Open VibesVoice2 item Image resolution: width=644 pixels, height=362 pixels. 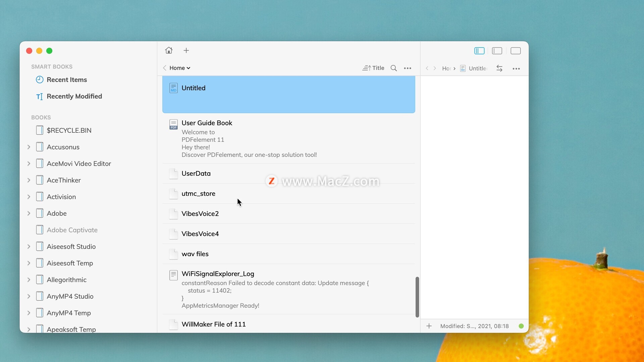[x=288, y=214]
